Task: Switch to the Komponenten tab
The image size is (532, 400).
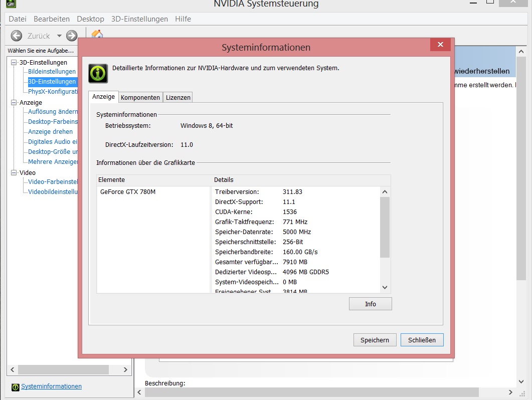Action: point(140,97)
